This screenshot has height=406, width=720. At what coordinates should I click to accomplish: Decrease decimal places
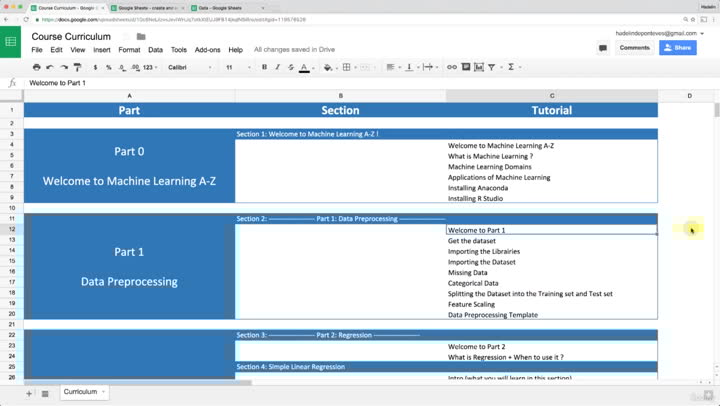pos(122,67)
